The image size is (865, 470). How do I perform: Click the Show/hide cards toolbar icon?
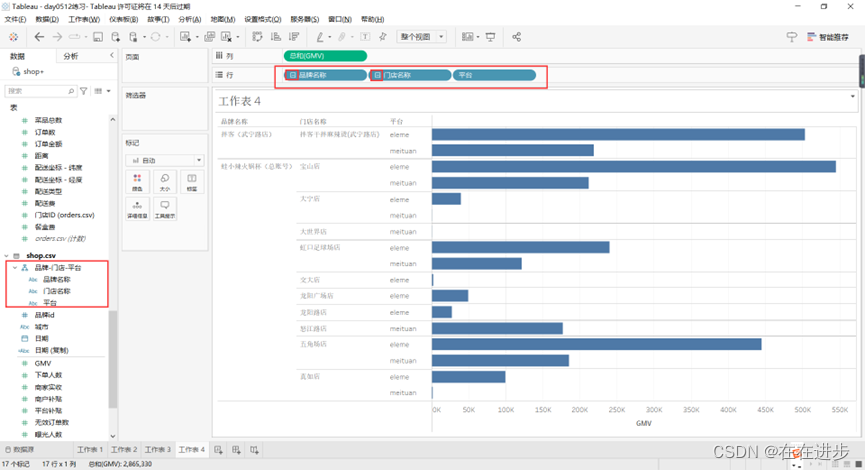point(467,37)
